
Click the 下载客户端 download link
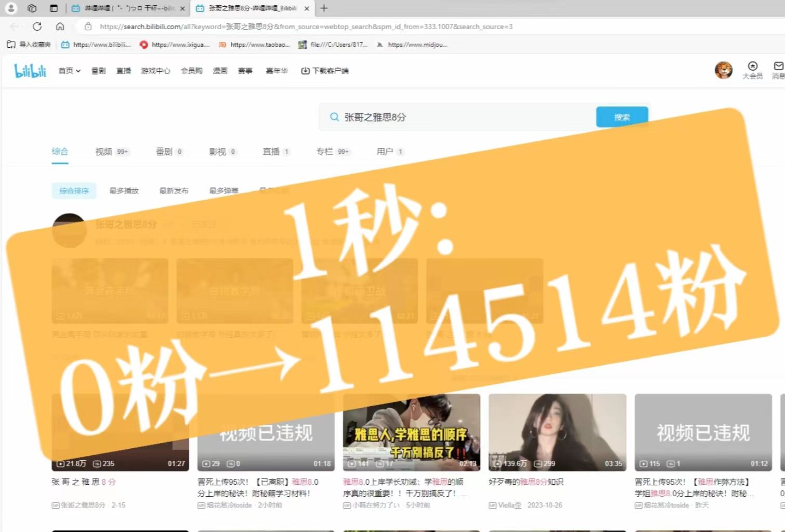pos(325,71)
